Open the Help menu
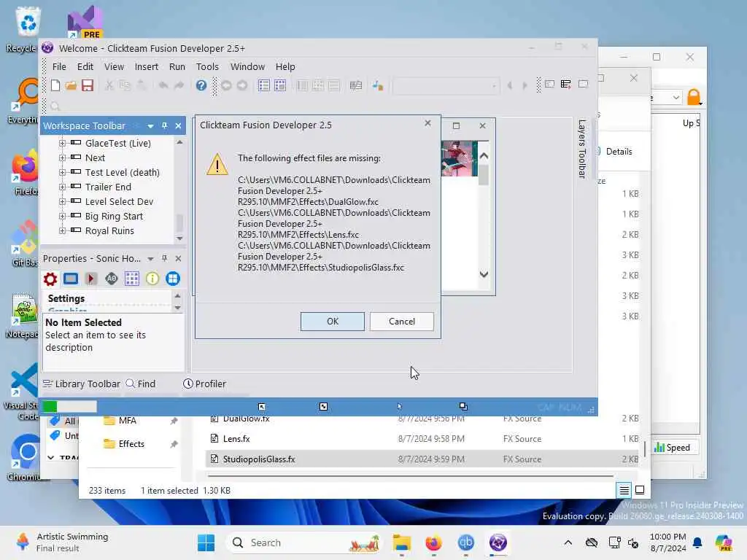This screenshot has width=747, height=560. pos(285,66)
